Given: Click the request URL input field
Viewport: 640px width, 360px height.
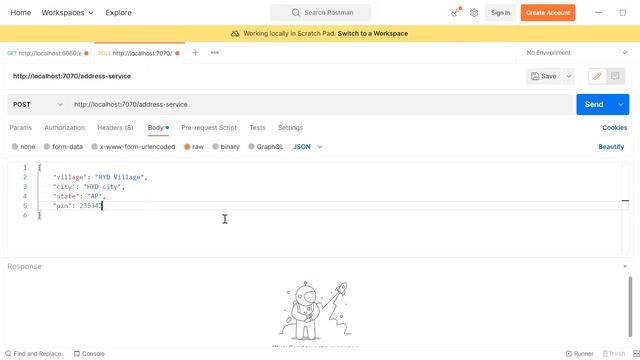Looking at the screenshot, I should pyautogui.click(x=320, y=104).
